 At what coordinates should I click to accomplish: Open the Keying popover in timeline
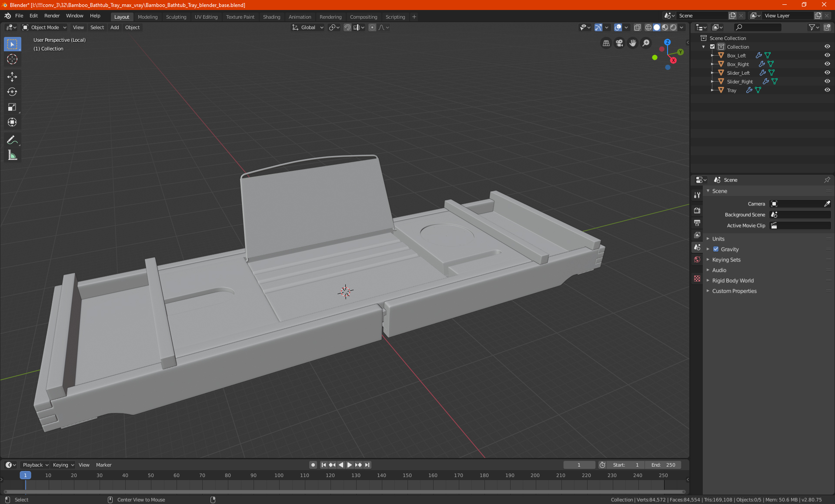tap(63, 465)
